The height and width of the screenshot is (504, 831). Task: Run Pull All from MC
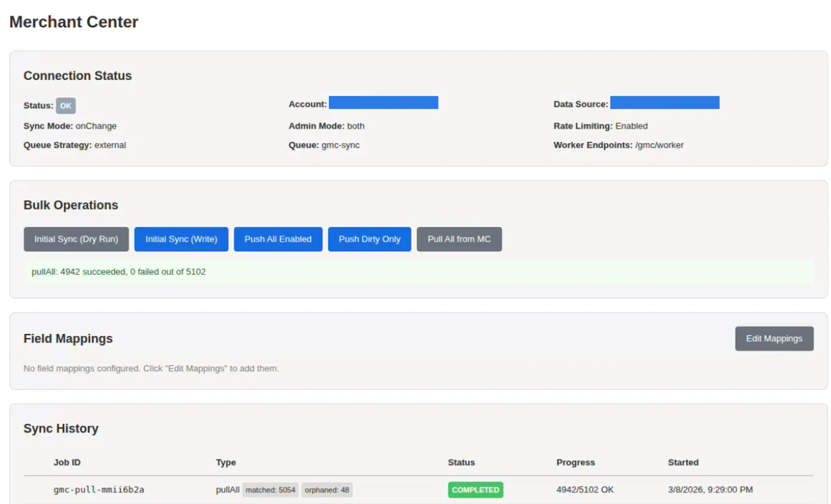pos(459,239)
